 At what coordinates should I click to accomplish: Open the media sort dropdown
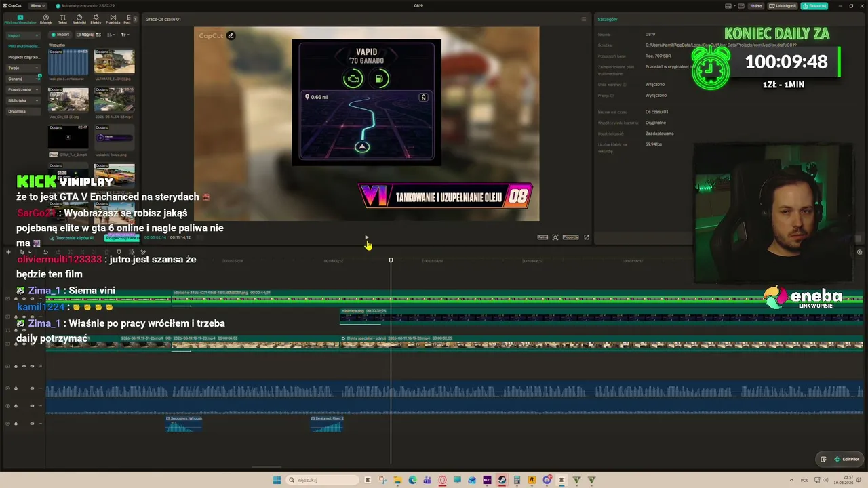[113, 35]
